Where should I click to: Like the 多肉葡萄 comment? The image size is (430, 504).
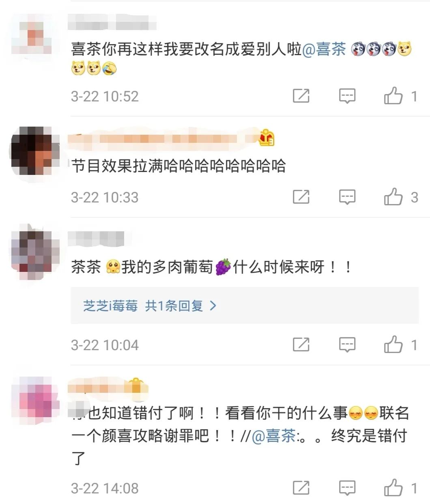[x=393, y=345]
